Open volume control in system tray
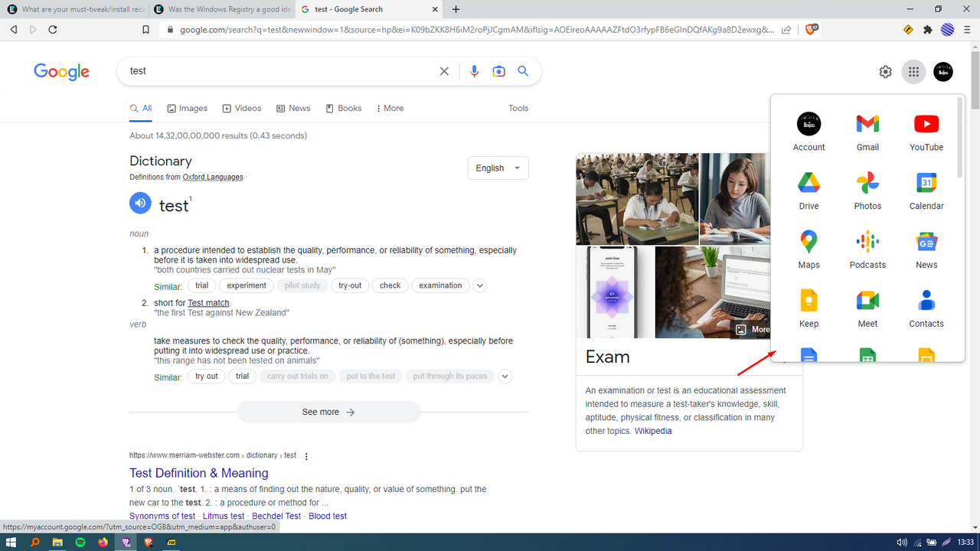The height and width of the screenshot is (551, 980). 902,543
